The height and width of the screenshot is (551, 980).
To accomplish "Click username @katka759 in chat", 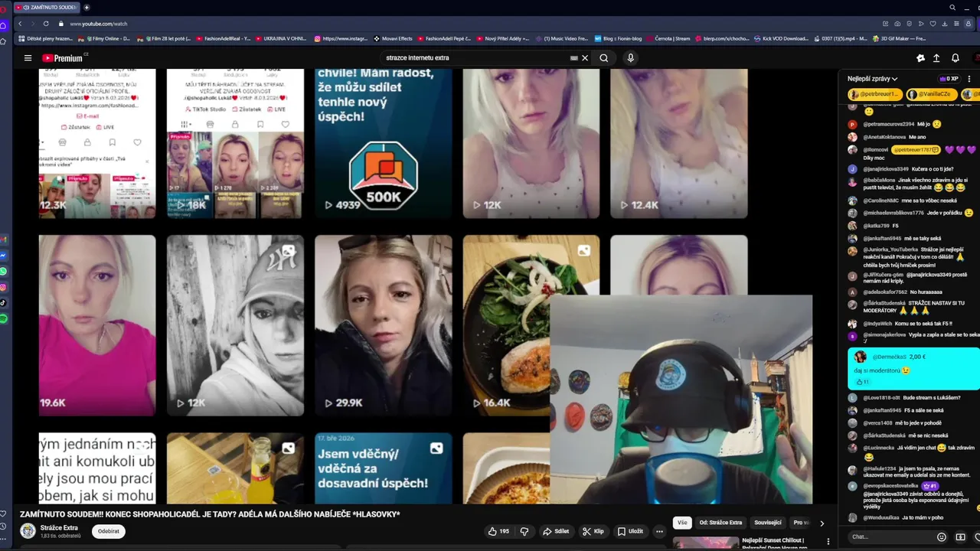I will point(877,226).
